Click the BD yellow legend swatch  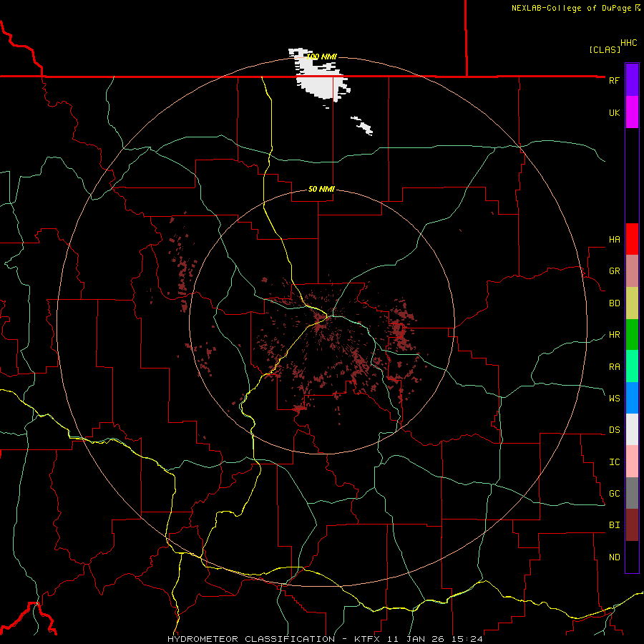[632, 303]
